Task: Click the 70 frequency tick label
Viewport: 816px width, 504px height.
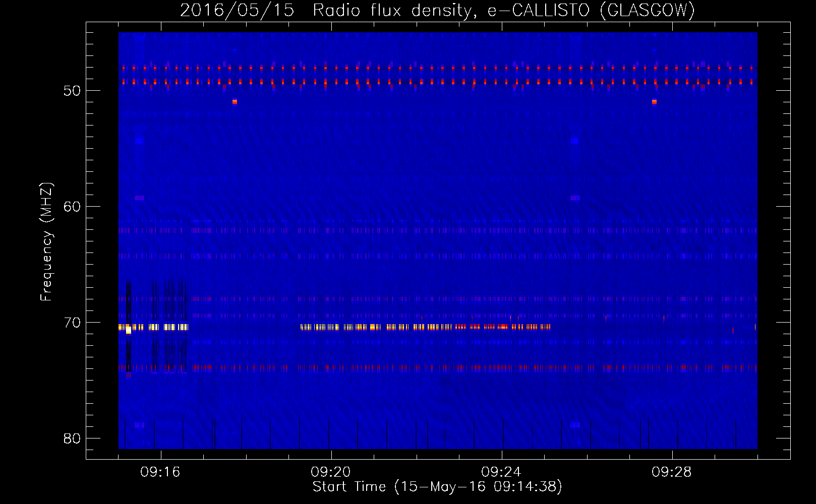Action: click(73, 323)
